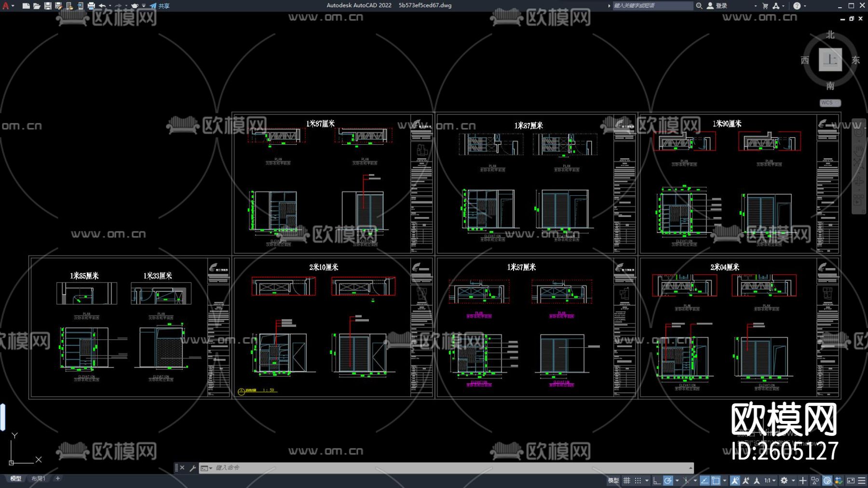The image size is (868, 488).
Task: Switch to the 布局1 layout tab
Action: coord(38,478)
